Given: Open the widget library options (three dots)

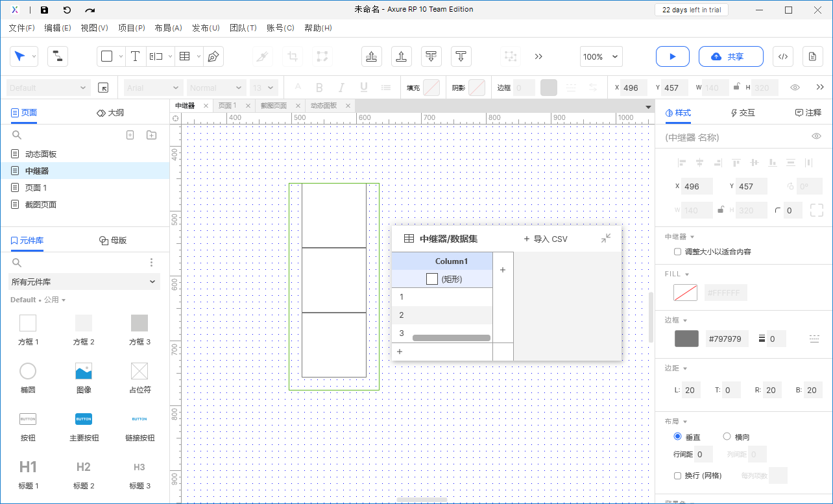Looking at the screenshot, I should point(151,262).
